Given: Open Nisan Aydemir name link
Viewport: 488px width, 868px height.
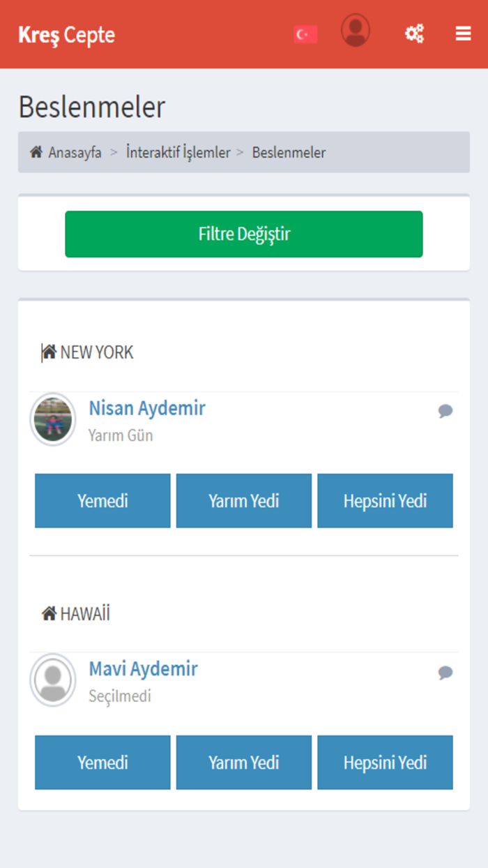Looking at the screenshot, I should click(147, 408).
